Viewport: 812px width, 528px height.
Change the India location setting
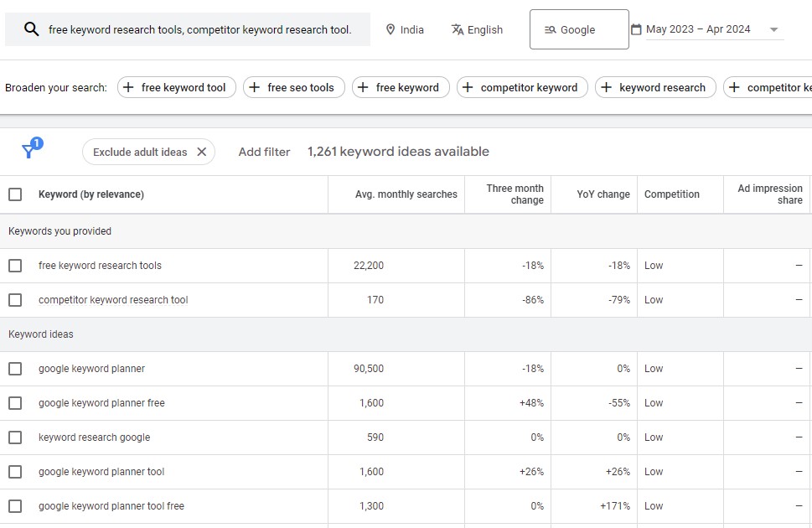tap(405, 29)
